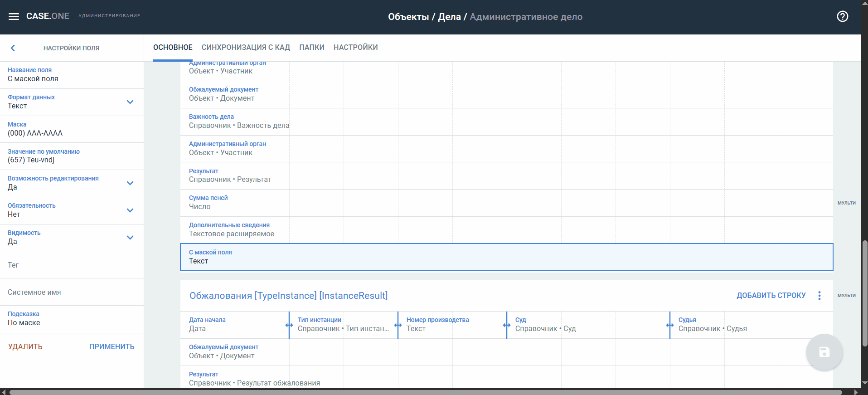
Task: Switch to the ОСНОВНОЕ tab
Action: point(173,48)
